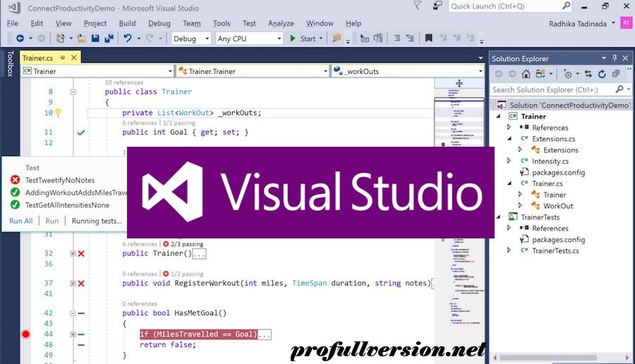This screenshot has height=364, width=635.
Task: Select the WorkOut class tree item
Action: point(557,206)
